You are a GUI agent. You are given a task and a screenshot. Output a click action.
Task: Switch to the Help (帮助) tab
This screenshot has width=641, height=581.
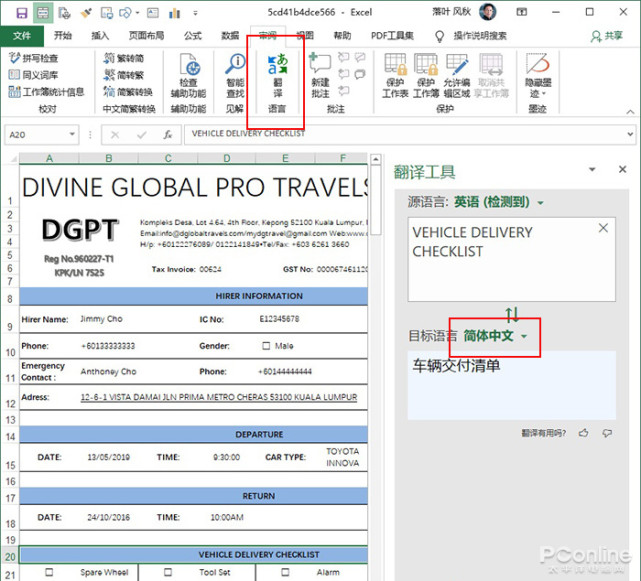tap(342, 36)
